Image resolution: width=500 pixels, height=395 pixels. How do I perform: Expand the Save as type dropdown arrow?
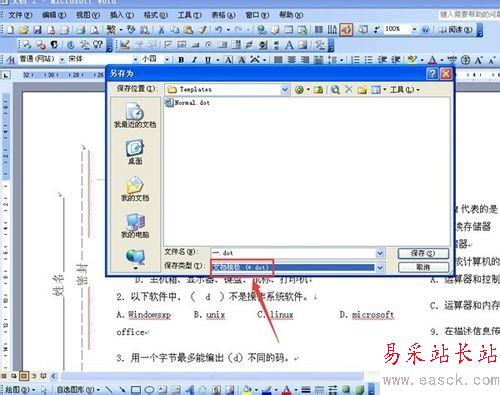(380, 267)
